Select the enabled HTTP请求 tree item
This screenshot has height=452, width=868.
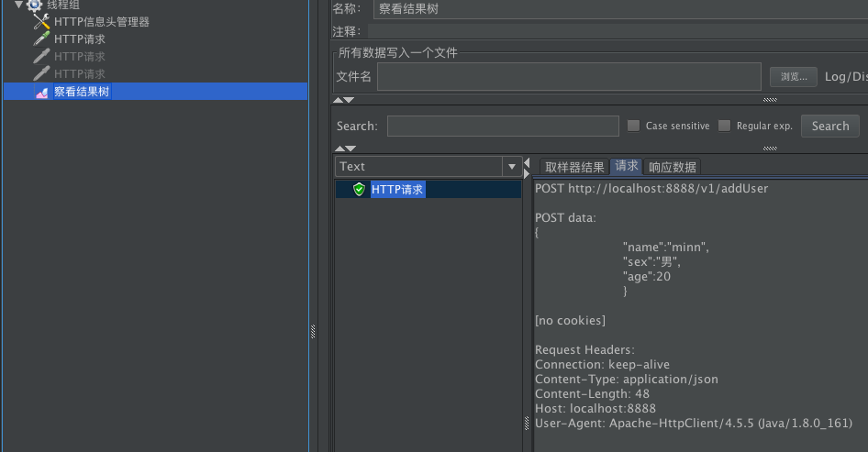(x=80, y=39)
